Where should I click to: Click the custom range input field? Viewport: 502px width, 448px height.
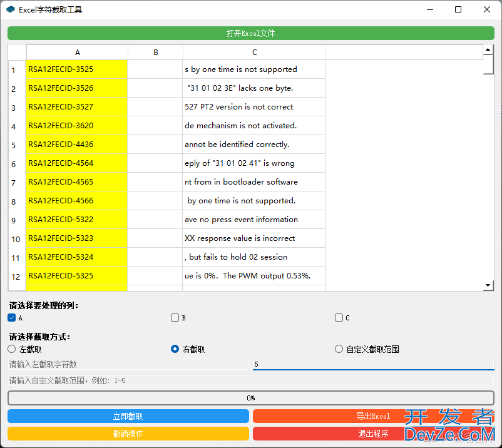(x=250, y=380)
